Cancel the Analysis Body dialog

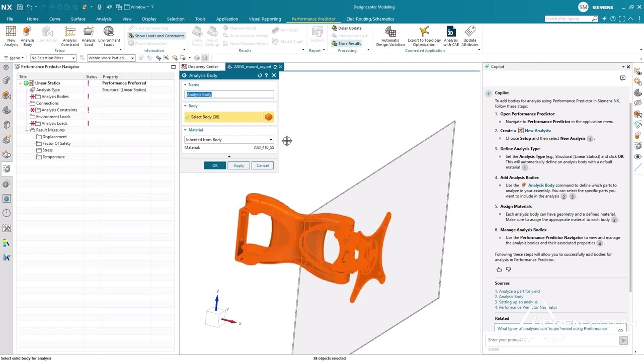(263, 165)
